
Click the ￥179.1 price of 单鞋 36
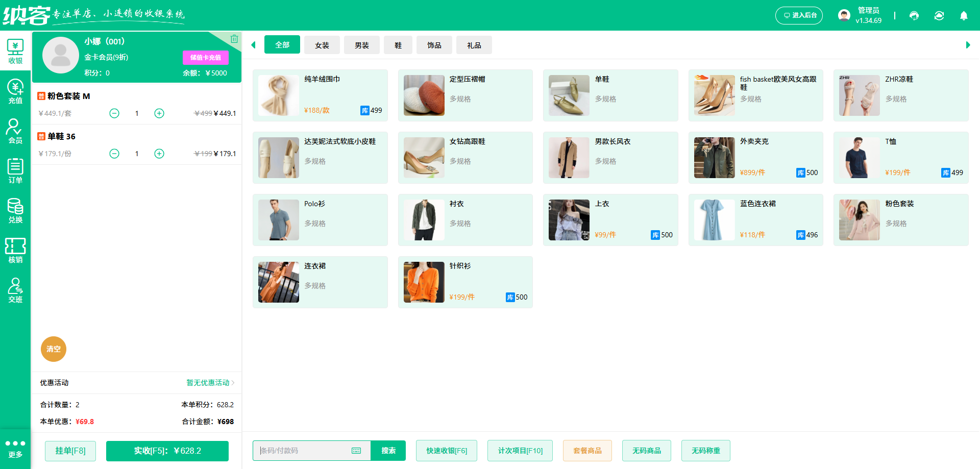pos(225,154)
